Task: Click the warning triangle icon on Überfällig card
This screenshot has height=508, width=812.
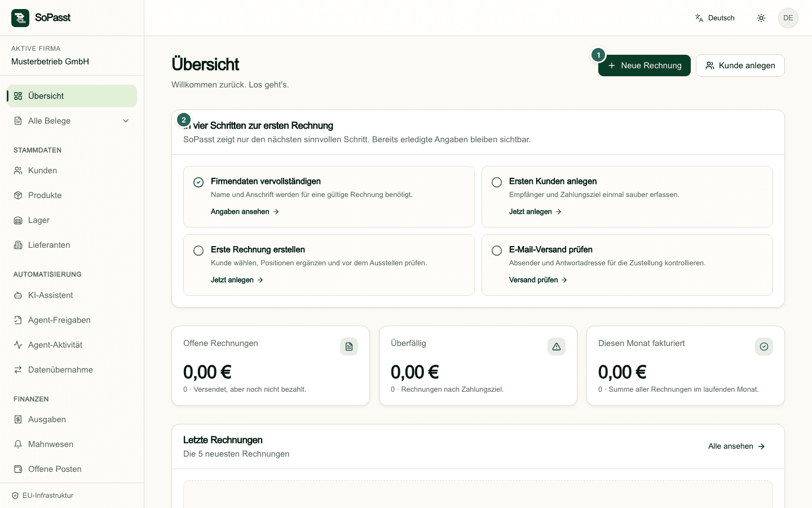Action: pos(557,347)
